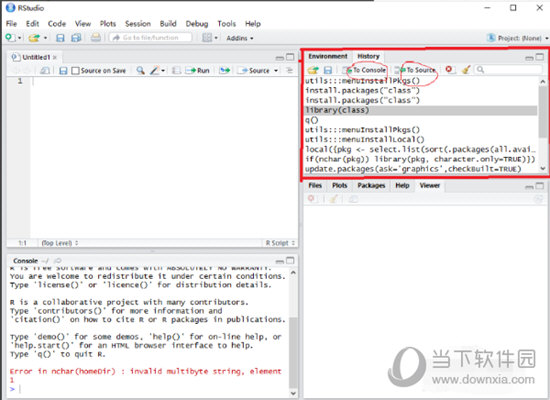Save history to file icon
Screen dimensions: 550x400
[x=328, y=70]
